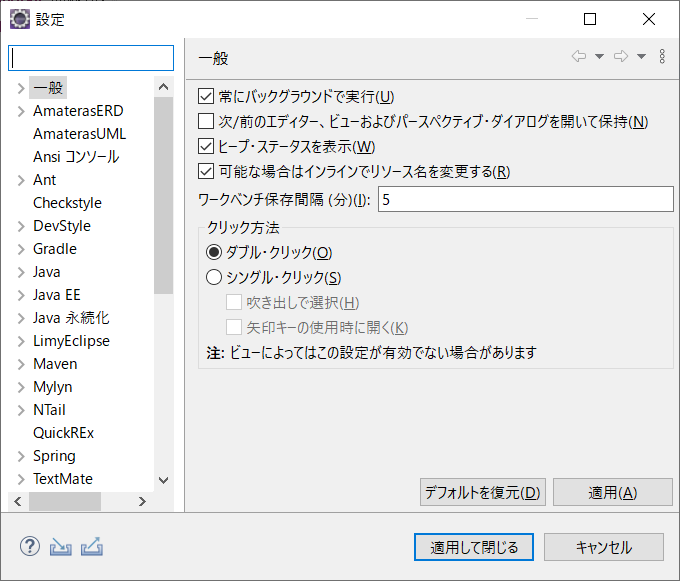Click the export preferences icon
This screenshot has width=680, height=581.
pos(92,546)
